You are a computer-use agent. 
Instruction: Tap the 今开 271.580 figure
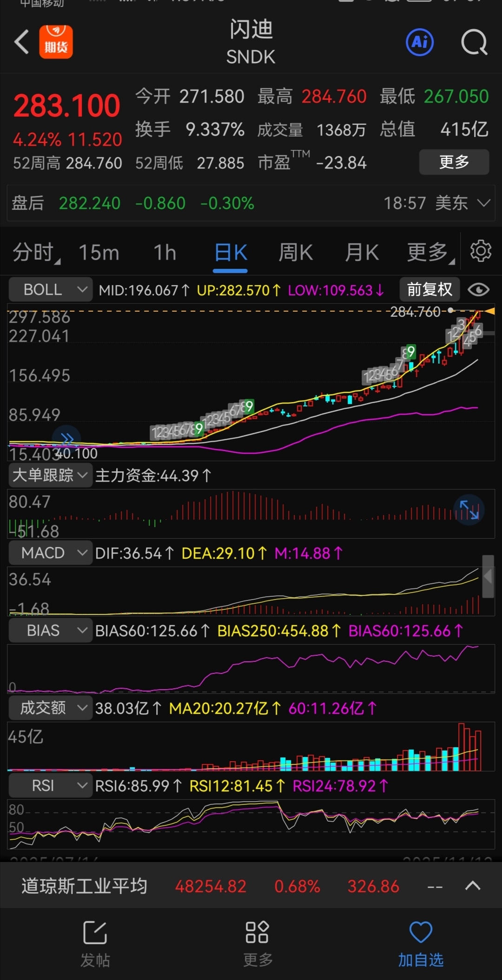[190, 97]
